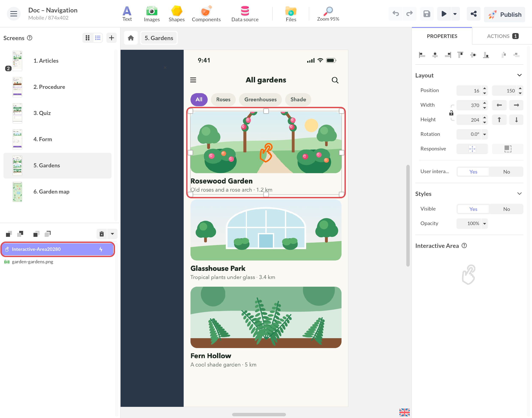Click the 5. Gardens breadcrumb button
This screenshot has height=418, width=532.
coord(159,38)
